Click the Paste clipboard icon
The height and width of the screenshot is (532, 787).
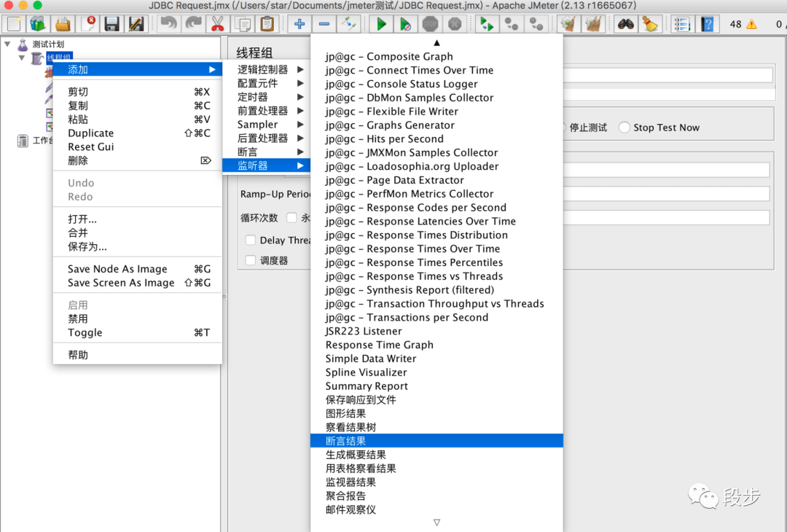pyautogui.click(x=267, y=23)
